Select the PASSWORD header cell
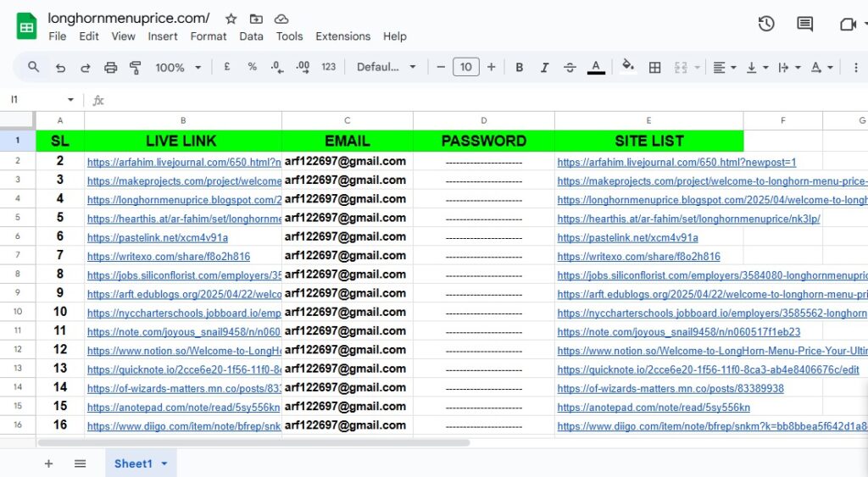 tap(484, 141)
